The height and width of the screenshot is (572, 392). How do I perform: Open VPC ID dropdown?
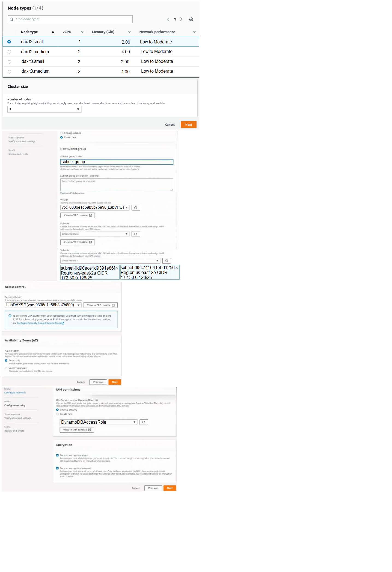[95, 208]
